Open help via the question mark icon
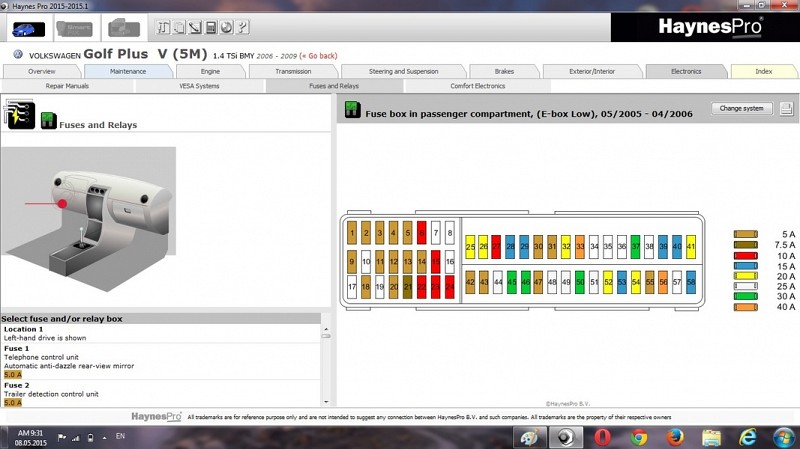The image size is (800, 449). 242,27
